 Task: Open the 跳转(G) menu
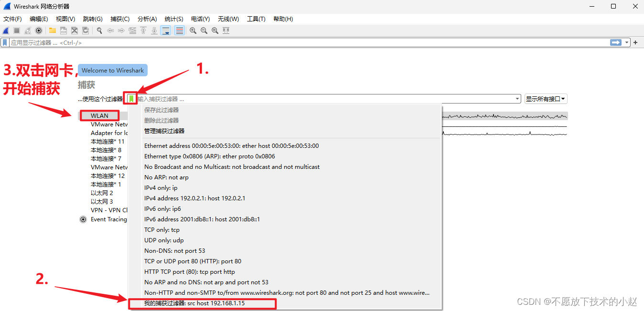[x=93, y=19]
